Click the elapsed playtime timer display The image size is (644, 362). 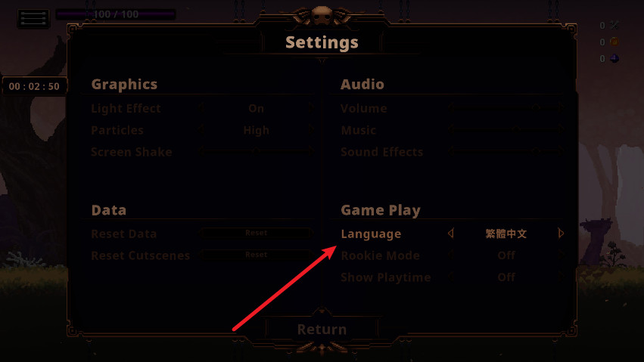34,86
